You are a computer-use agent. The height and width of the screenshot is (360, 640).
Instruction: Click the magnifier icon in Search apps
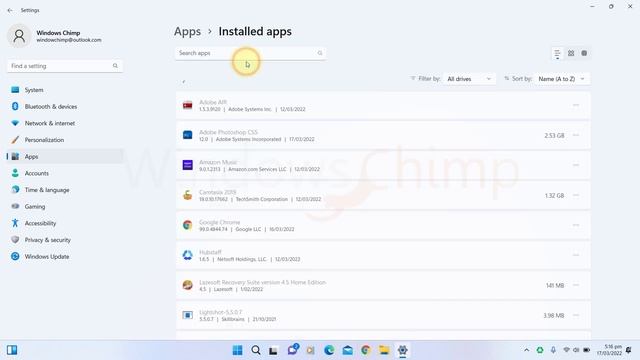pos(320,53)
